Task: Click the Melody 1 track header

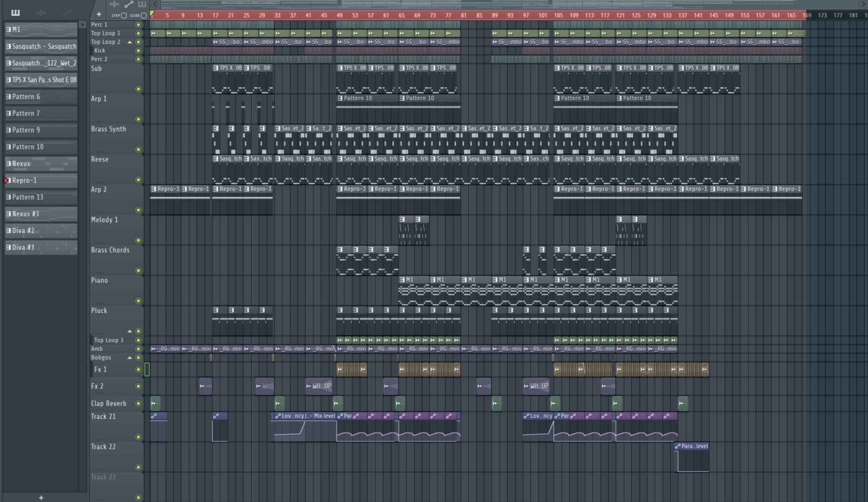Action: [x=116, y=230]
